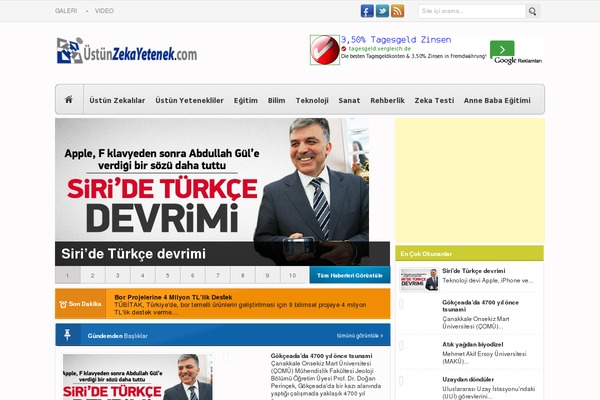Image resolution: width=600 pixels, height=400 pixels.
Task: Click tümünü görüntüle link
Action: coord(360,336)
